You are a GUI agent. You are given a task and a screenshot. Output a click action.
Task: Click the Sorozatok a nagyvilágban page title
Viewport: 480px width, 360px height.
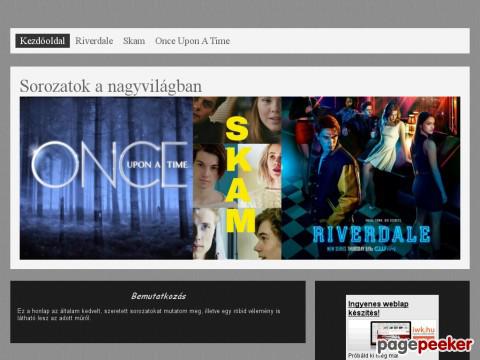click(111, 86)
